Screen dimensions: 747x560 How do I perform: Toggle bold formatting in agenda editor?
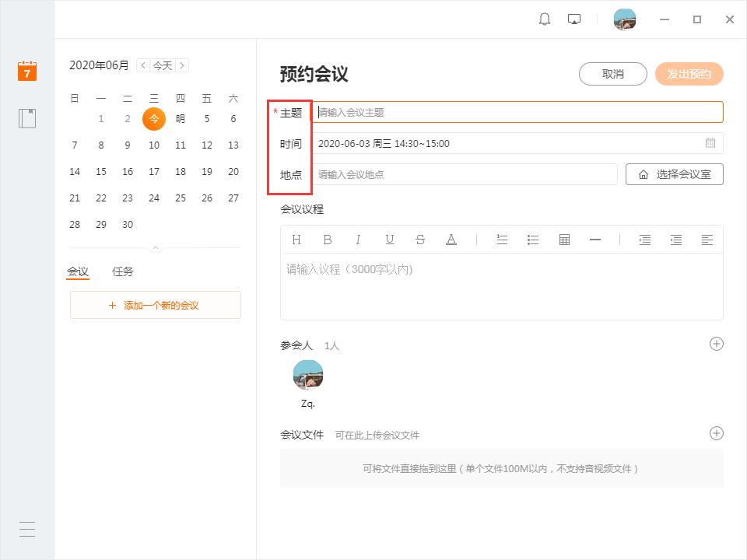tap(328, 240)
